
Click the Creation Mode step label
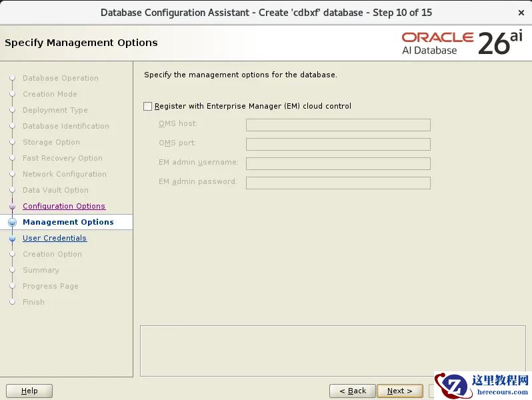[x=50, y=94]
